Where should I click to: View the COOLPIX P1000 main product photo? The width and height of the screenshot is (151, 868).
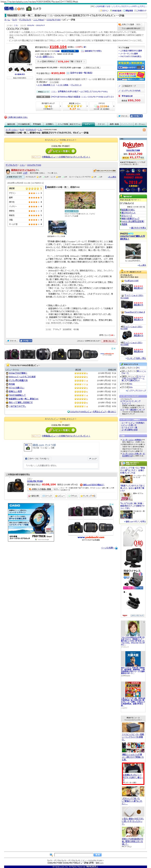(20, 54)
